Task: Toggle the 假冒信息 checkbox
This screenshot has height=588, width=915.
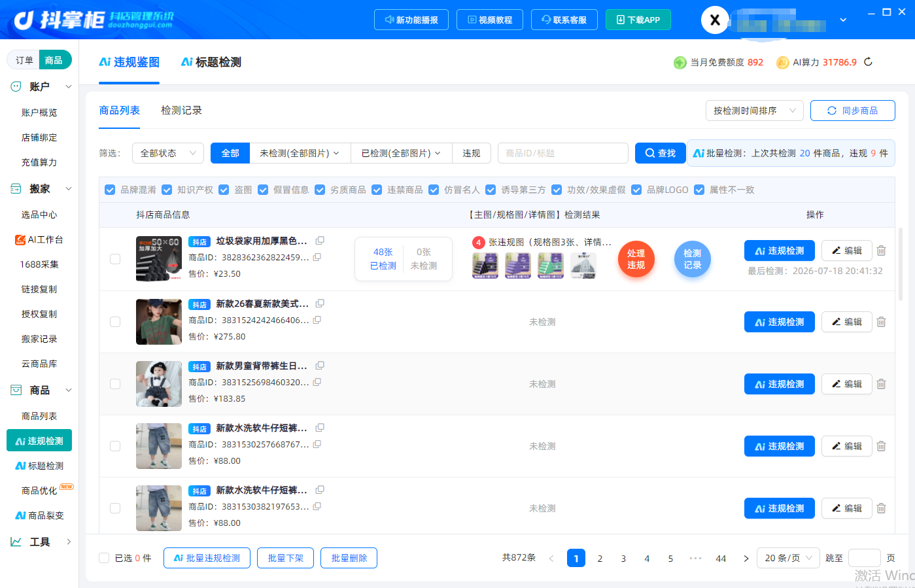Action: tap(263, 190)
